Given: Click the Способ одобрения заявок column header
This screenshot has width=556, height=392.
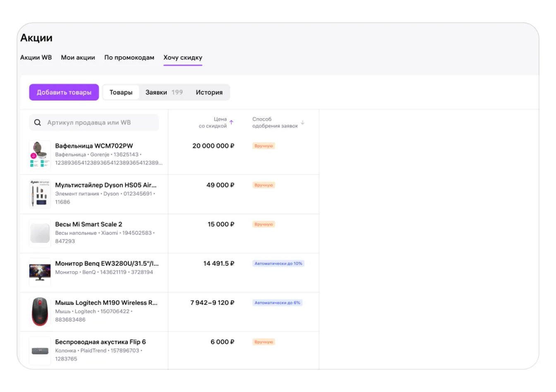Looking at the screenshot, I should tap(275, 122).
